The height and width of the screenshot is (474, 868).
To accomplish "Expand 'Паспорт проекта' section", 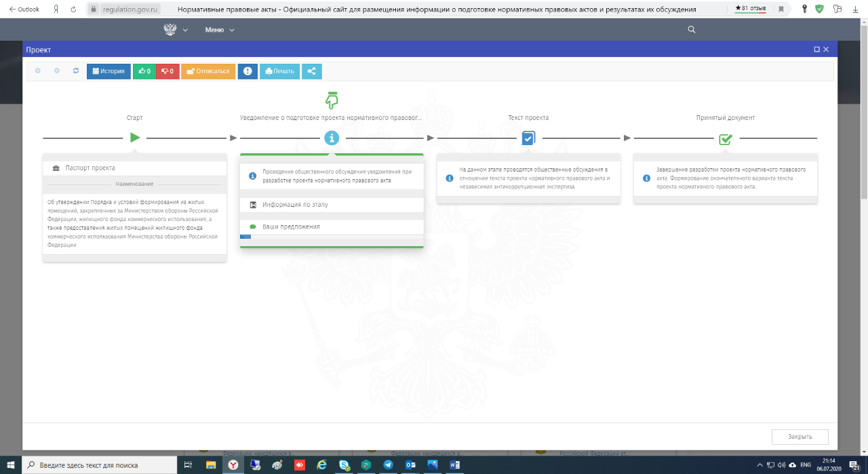I will point(134,168).
